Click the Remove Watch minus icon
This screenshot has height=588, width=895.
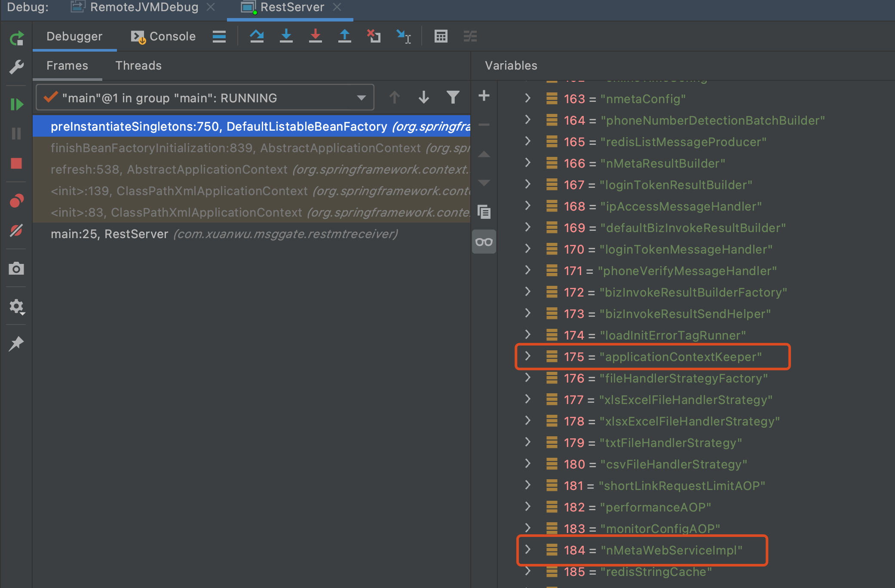tap(484, 125)
